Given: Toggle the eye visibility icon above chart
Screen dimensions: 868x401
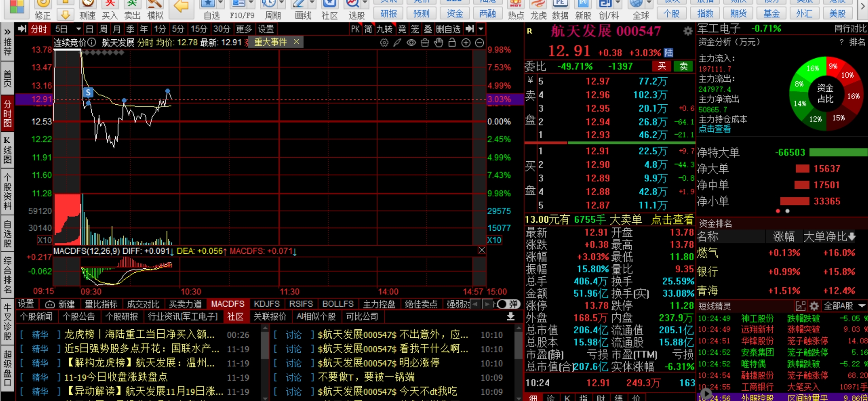Looking at the screenshot, I should click(411, 42).
